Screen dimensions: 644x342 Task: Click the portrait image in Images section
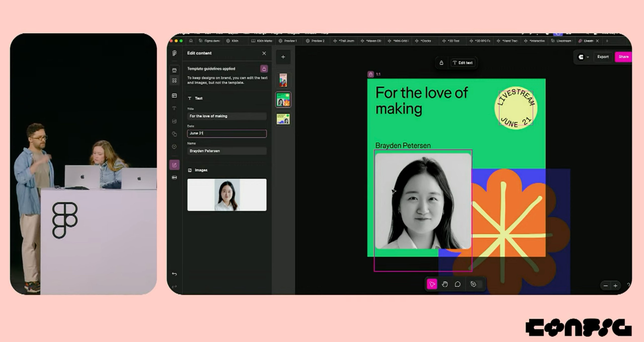(x=227, y=195)
